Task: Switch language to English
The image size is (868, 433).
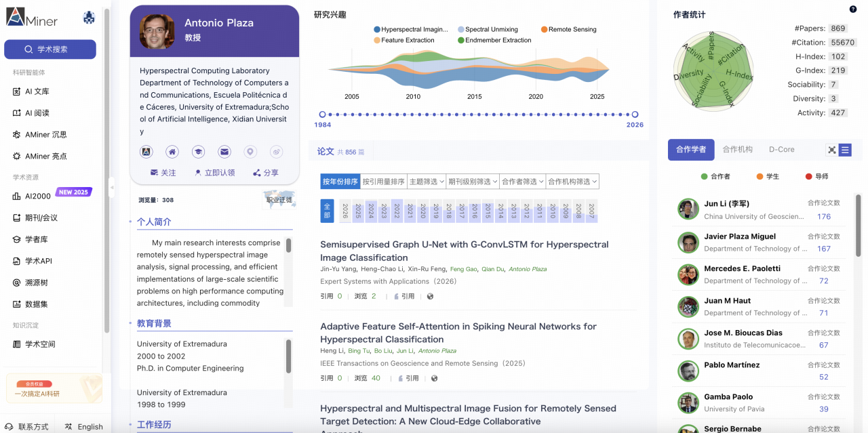Action: pos(84,427)
